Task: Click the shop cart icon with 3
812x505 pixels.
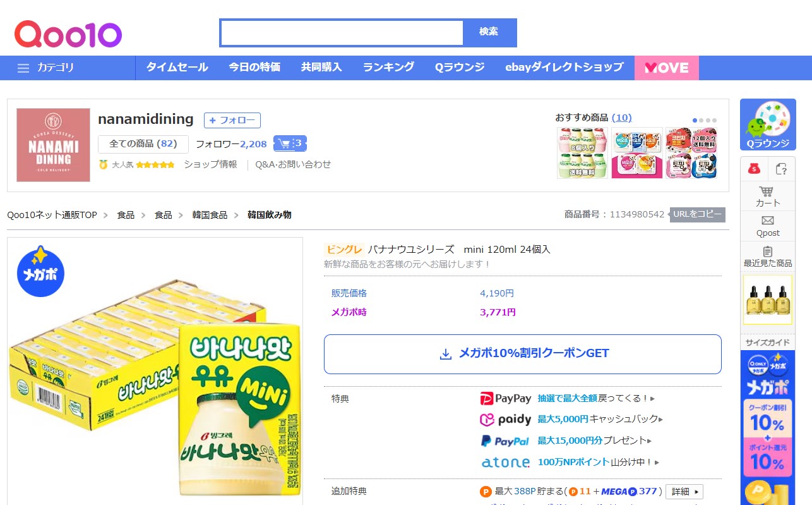Action: [290, 143]
